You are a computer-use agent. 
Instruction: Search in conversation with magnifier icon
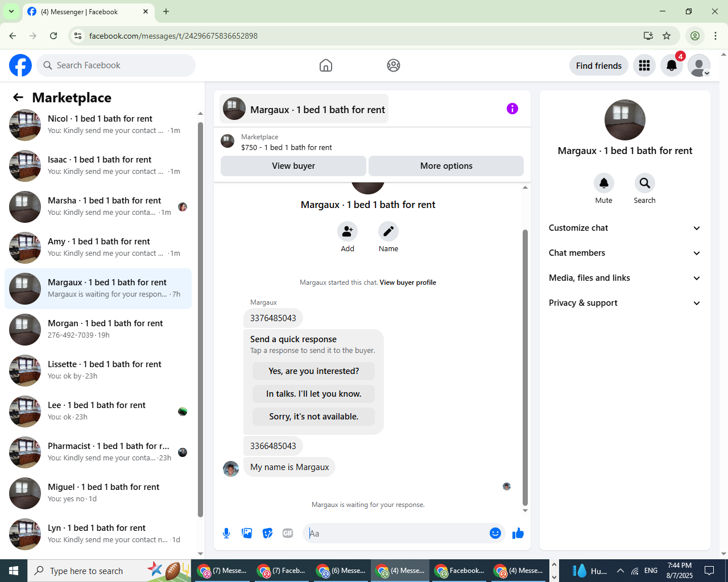pyautogui.click(x=645, y=183)
